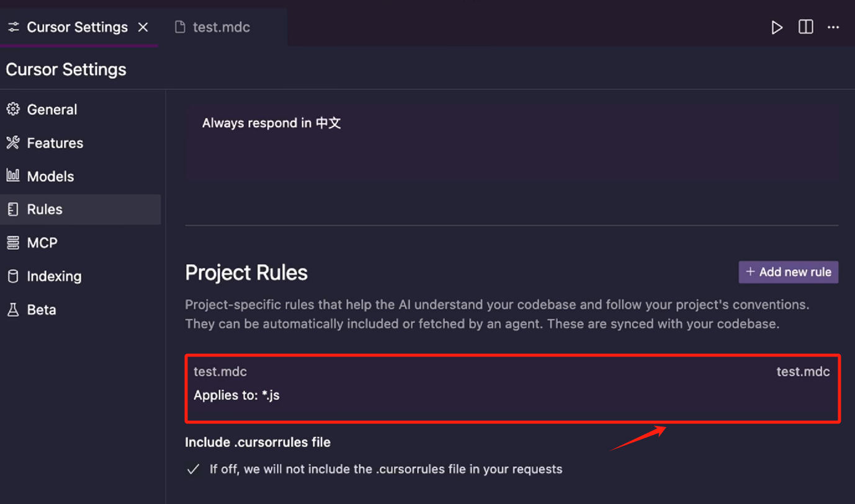Click the Add new rule button
855x504 pixels.
point(788,272)
